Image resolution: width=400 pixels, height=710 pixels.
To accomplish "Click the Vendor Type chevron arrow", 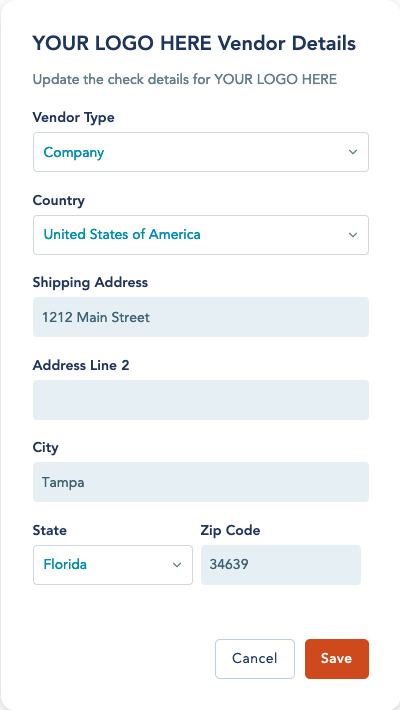I will point(353,152).
